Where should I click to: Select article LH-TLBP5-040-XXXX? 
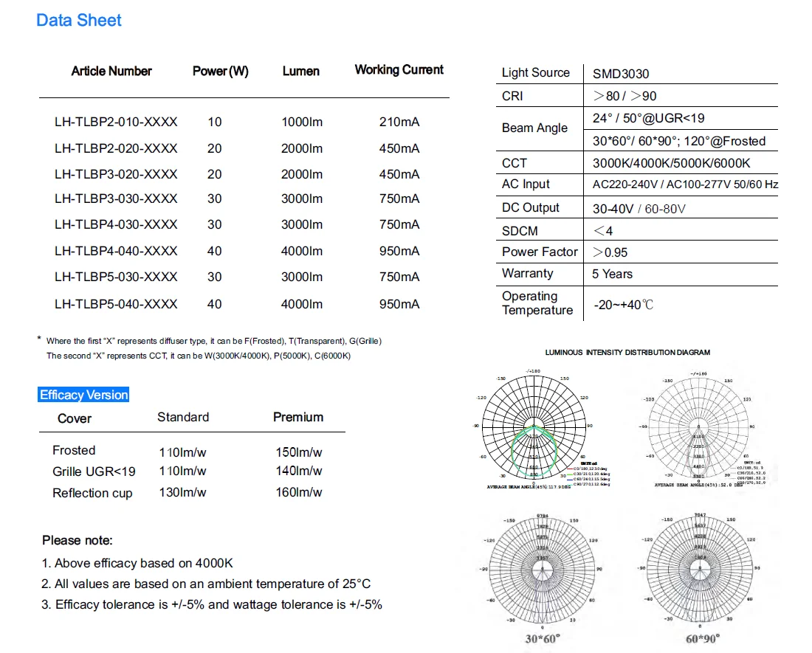(x=116, y=304)
